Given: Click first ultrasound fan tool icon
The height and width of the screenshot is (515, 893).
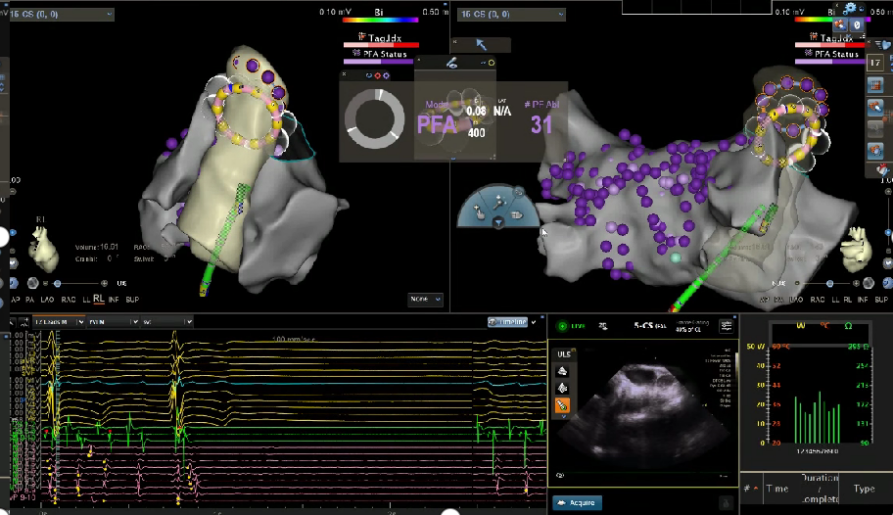Looking at the screenshot, I should [562, 371].
